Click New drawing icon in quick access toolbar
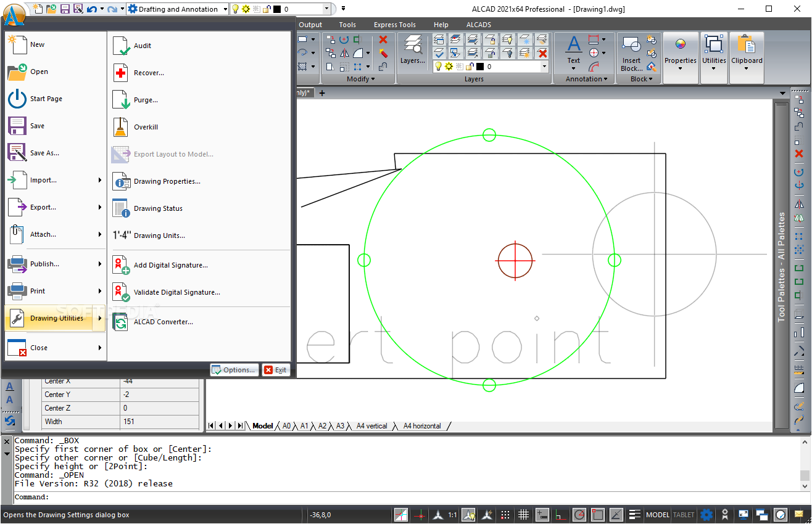 38,9
